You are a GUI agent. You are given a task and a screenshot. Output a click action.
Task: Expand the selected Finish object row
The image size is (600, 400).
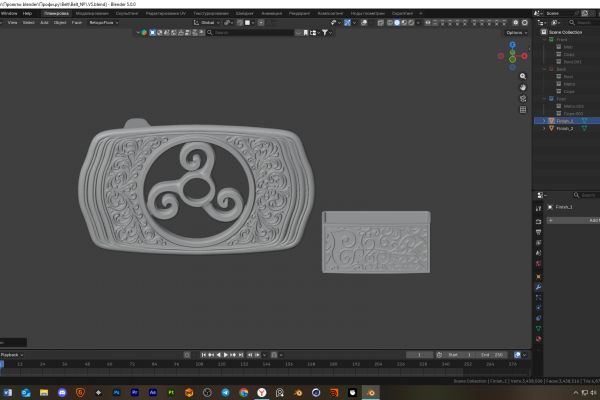pyautogui.click(x=544, y=121)
